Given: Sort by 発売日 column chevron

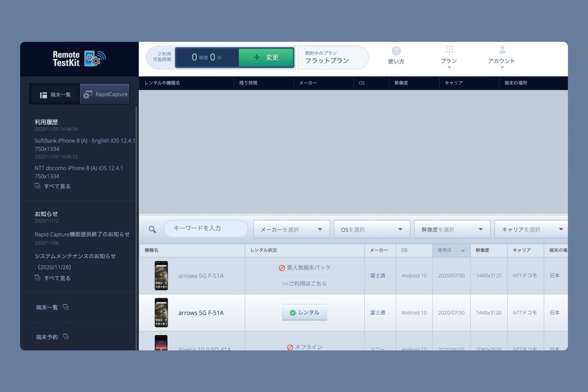Looking at the screenshot, I should [x=463, y=250].
